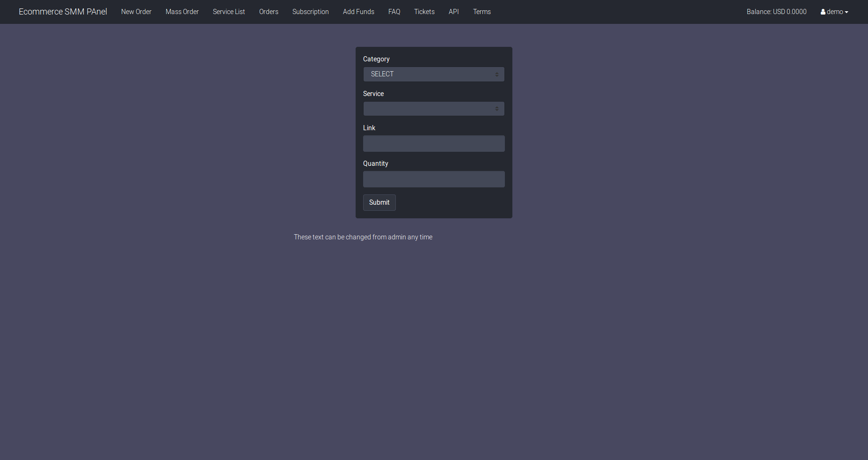
Task: Select Add Funds in navigation bar
Action: [x=358, y=12]
